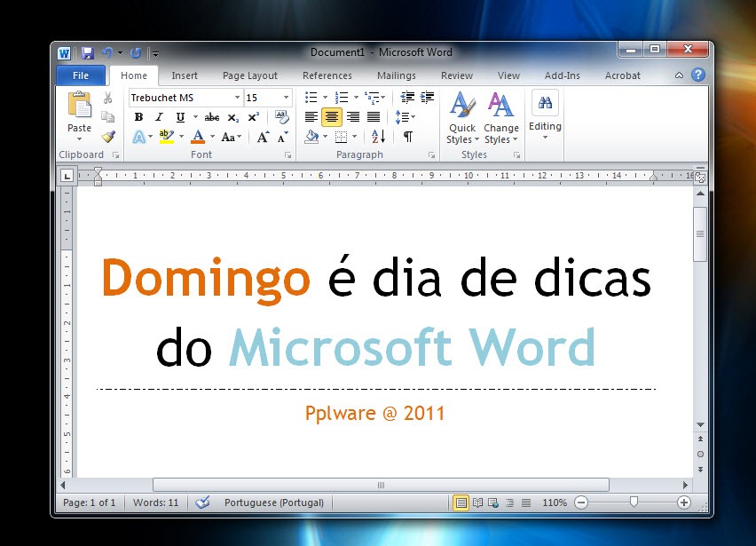This screenshot has height=546, width=756.
Task: Toggle Bold formatting
Action: [138, 117]
